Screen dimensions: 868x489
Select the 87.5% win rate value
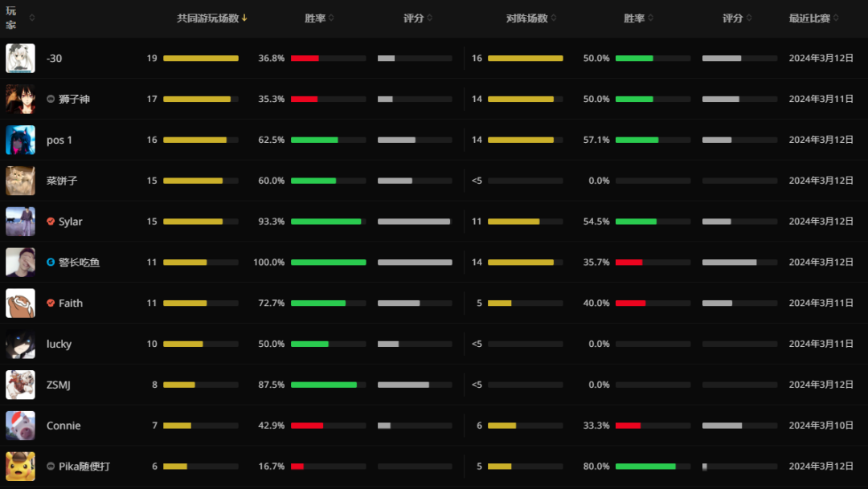[x=272, y=385]
